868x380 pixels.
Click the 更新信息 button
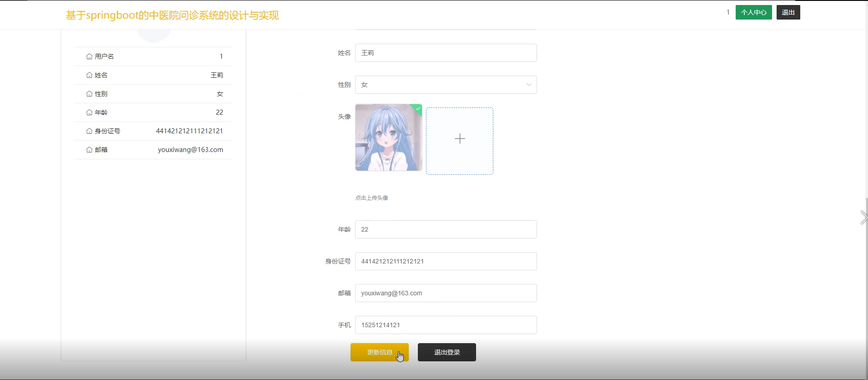pyautogui.click(x=380, y=352)
